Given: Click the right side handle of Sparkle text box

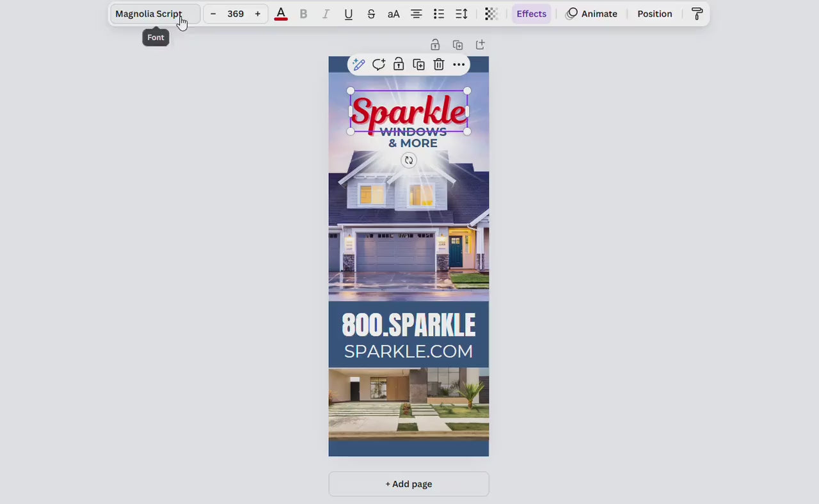Looking at the screenshot, I should coord(467,111).
